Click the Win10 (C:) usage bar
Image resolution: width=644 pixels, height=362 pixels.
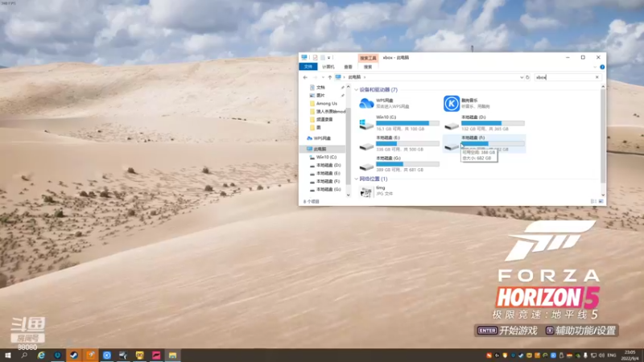[407, 123]
